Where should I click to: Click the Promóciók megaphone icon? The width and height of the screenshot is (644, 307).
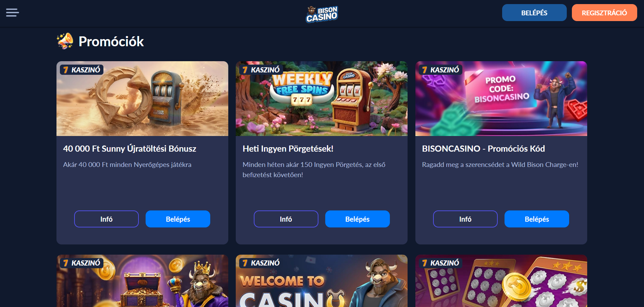65,41
